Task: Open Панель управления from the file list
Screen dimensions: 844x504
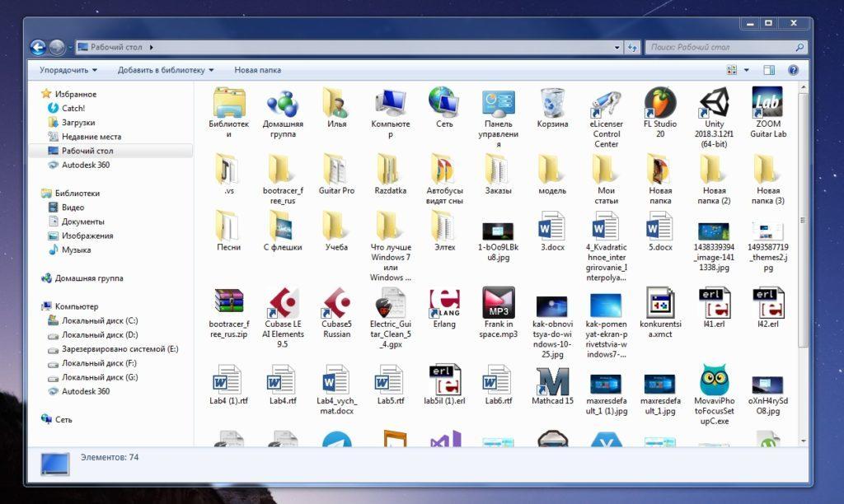Action: tap(497, 105)
